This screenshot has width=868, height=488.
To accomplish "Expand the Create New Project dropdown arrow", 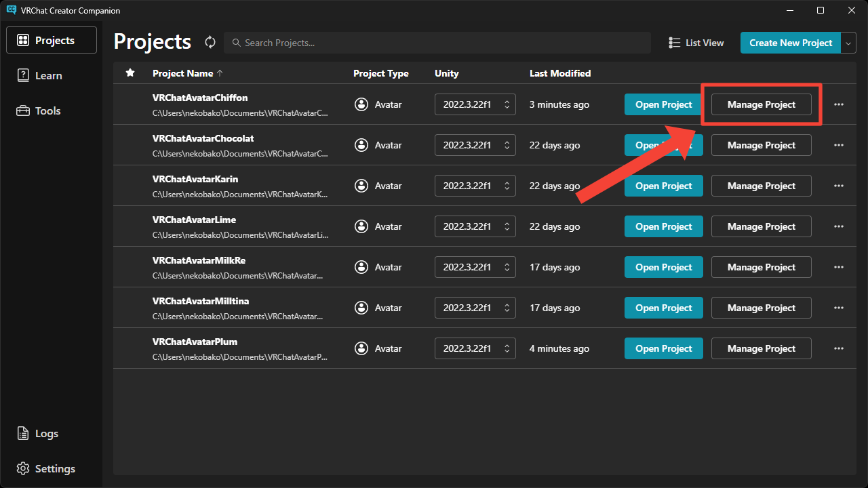I will [x=849, y=43].
